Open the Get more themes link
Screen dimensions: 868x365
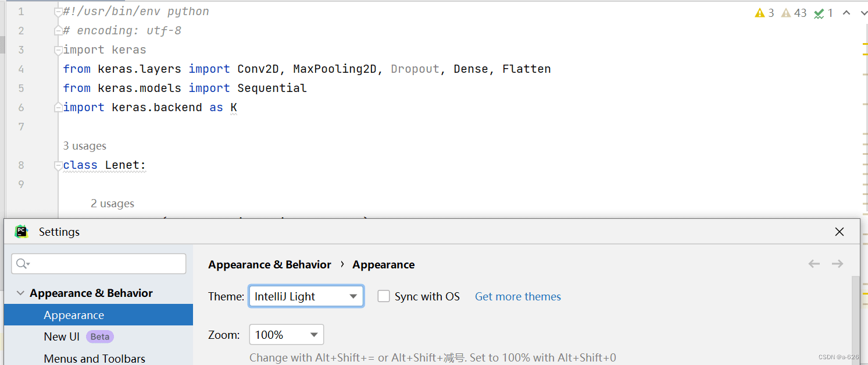click(x=518, y=296)
